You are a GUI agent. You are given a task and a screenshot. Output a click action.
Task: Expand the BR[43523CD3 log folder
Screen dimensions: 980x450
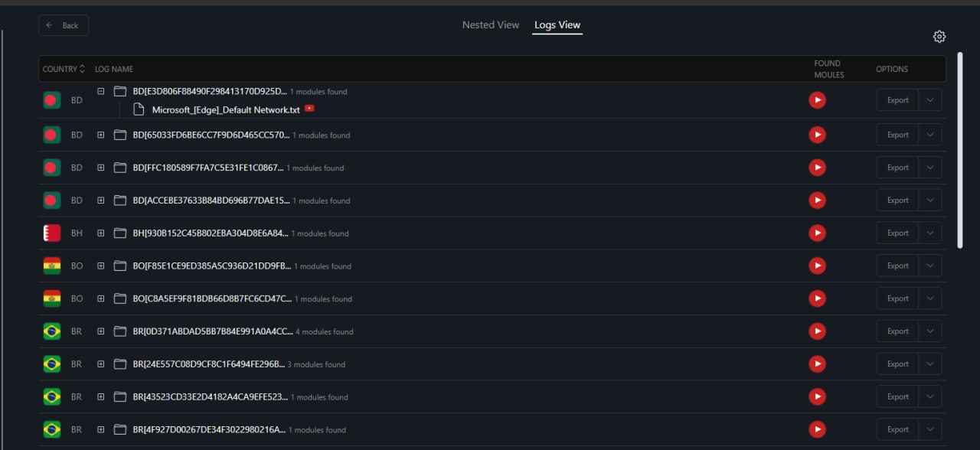[x=100, y=397]
